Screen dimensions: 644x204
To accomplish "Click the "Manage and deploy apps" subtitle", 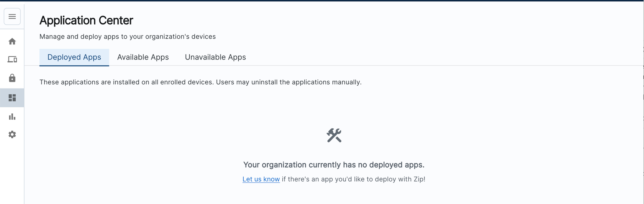I will 127,37.
